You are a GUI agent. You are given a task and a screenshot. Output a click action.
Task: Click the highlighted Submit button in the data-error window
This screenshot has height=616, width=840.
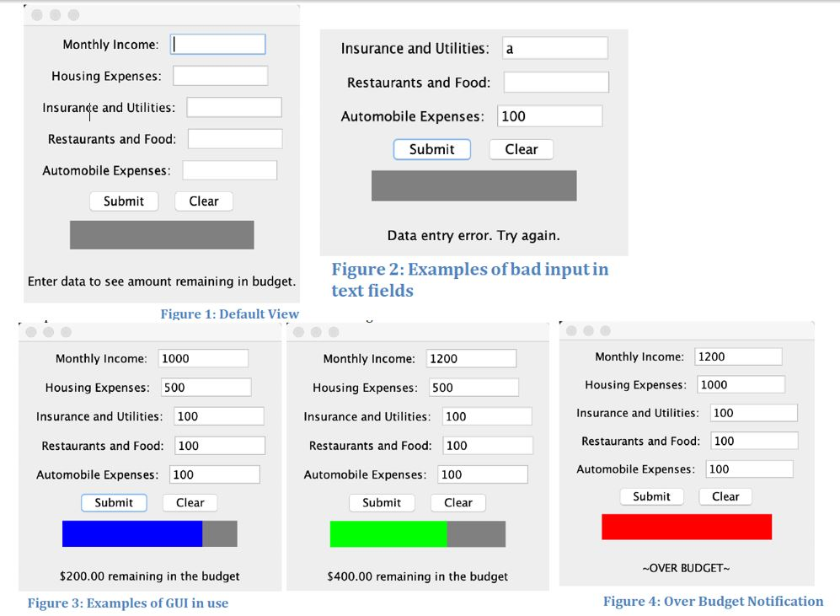tap(431, 149)
